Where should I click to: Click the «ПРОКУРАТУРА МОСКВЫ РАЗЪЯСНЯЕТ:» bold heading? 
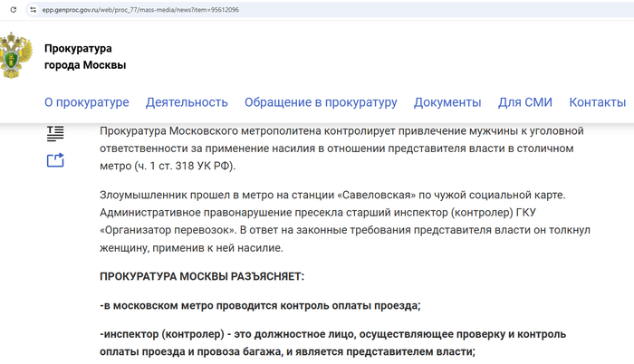tap(202, 276)
